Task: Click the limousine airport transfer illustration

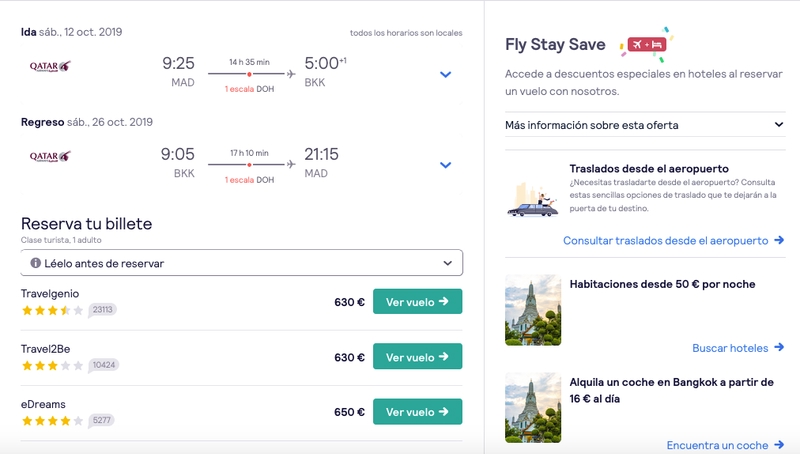Action: click(x=533, y=200)
